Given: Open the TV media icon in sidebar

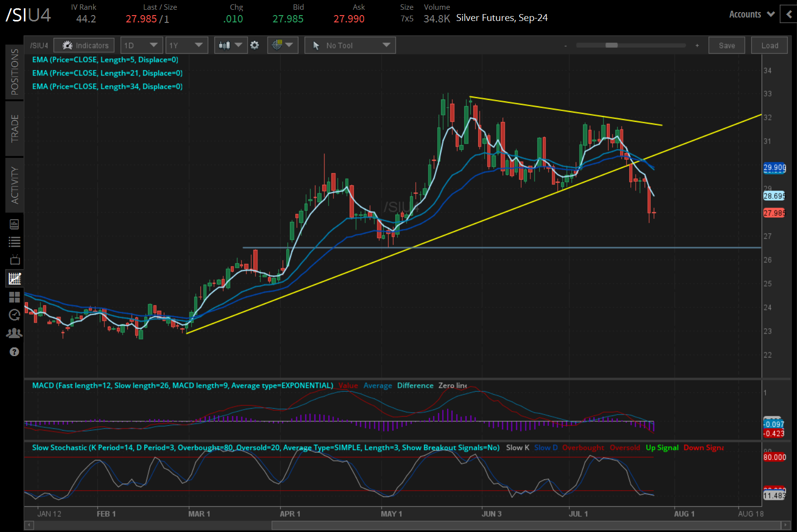Looking at the screenshot, I should pos(14,260).
